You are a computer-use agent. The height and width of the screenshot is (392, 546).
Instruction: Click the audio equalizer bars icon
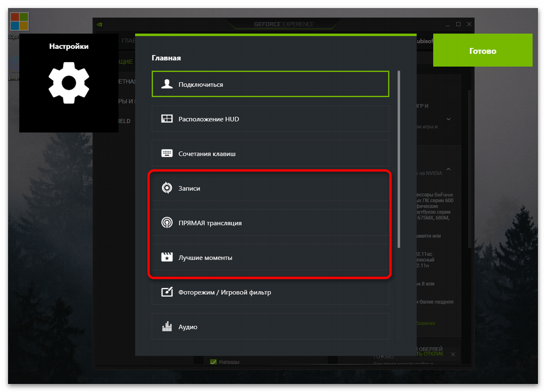click(x=167, y=326)
